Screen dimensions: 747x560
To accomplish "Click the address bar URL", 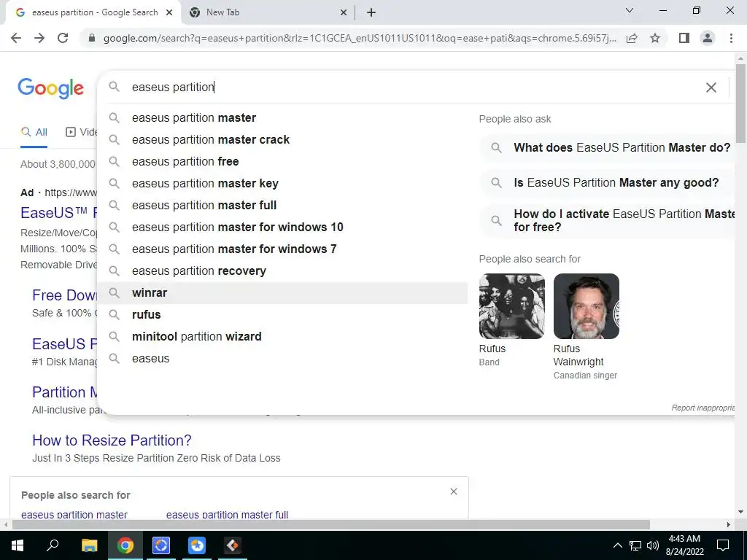I will pos(360,38).
